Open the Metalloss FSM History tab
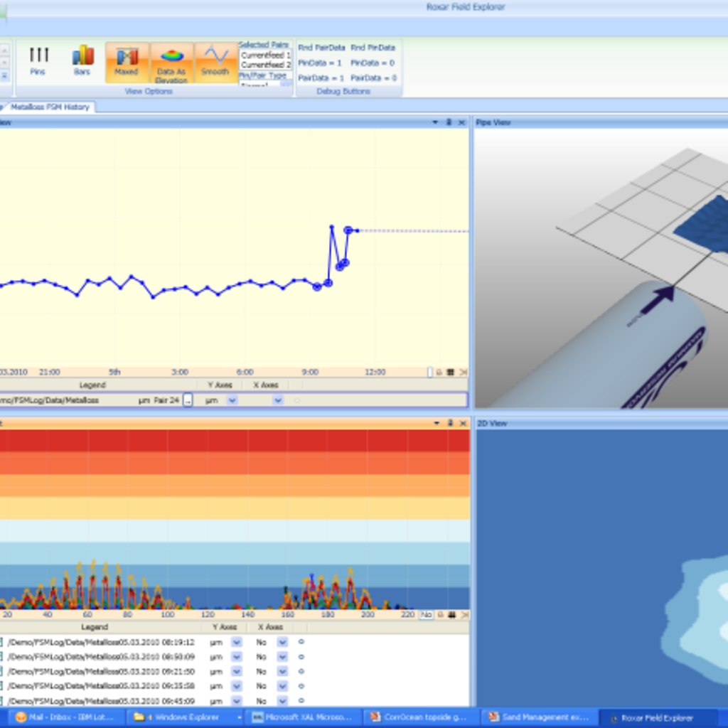This screenshot has width=728, height=728. coord(50,107)
